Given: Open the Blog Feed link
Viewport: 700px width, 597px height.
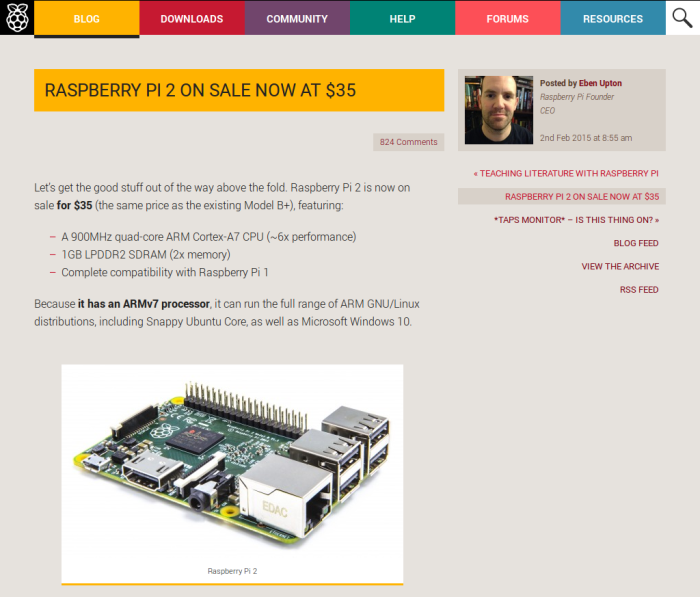Looking at the screenshot, I should click(636, 243).
